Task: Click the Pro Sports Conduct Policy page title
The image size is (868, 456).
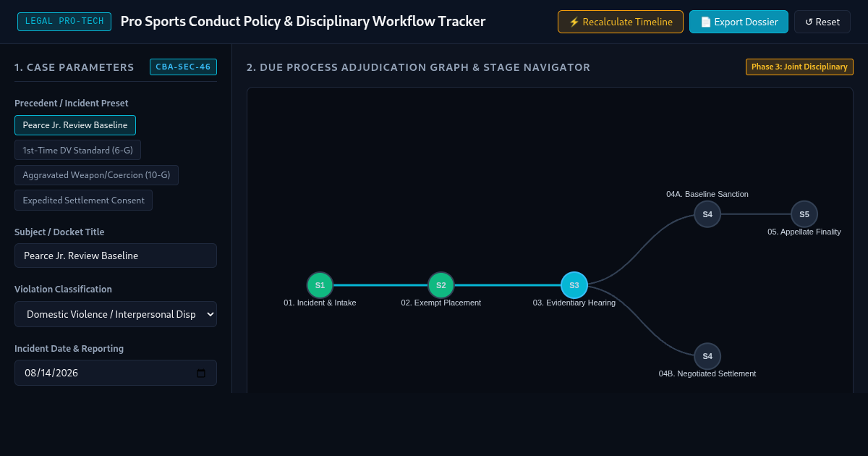Action: coord(303,21)
